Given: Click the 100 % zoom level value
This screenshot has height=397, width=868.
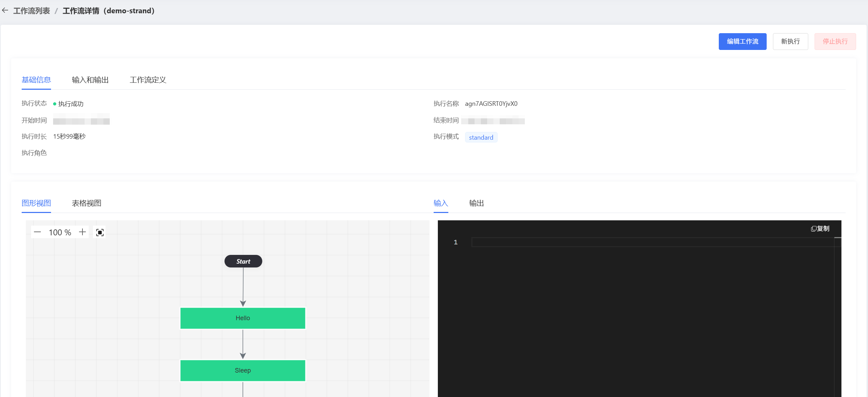Looking at the screenshot, I should pos(60,233).
